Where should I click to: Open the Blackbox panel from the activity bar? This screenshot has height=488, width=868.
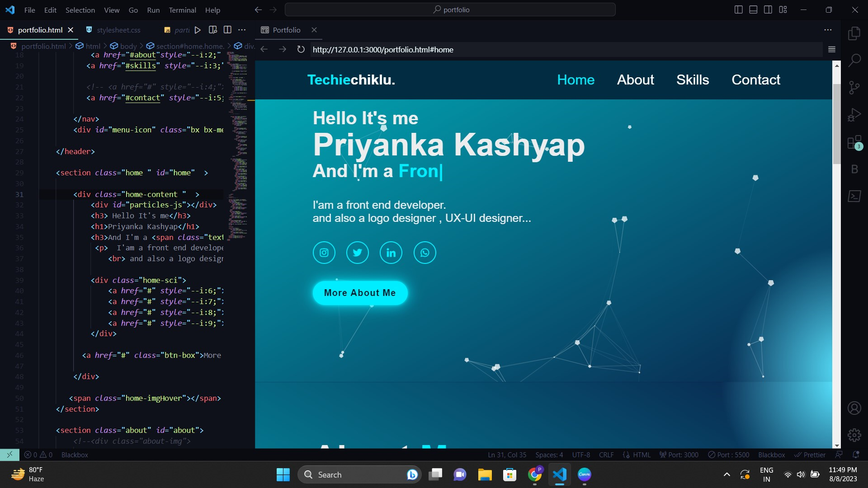(x=854, y=169)
